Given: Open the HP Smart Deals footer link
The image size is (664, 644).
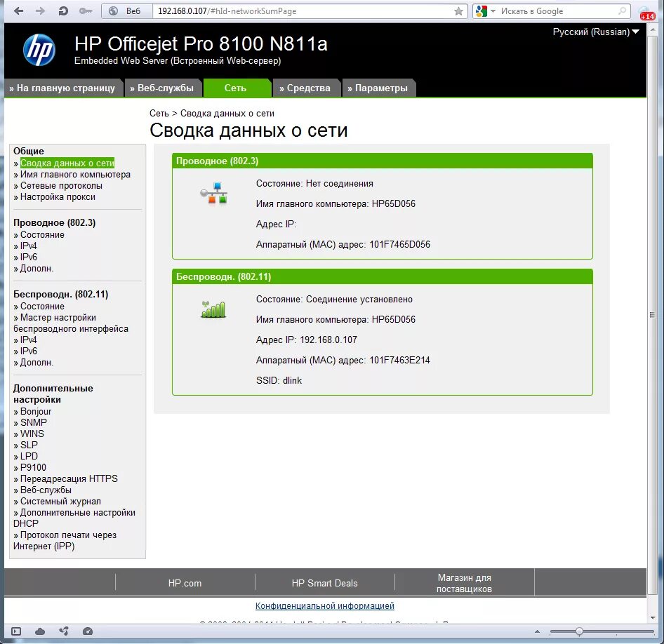Looking at the screenshot, I should (x=324, y=583).
